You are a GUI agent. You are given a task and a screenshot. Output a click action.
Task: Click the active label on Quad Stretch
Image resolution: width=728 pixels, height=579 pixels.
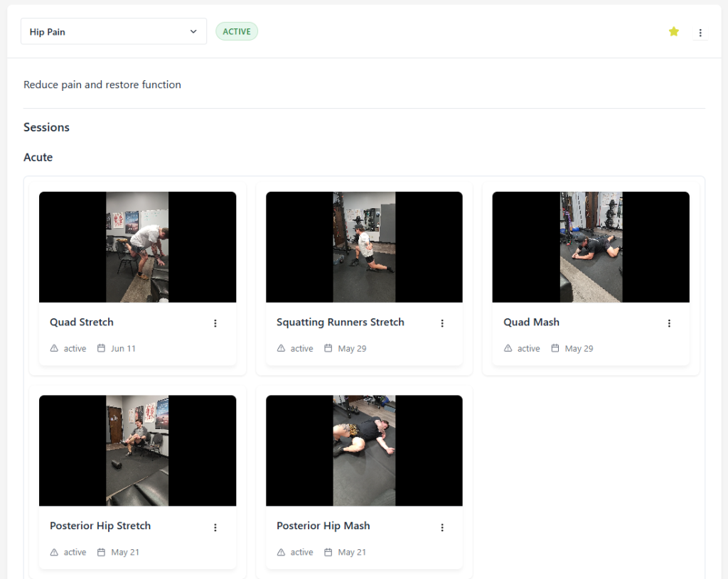75,348
